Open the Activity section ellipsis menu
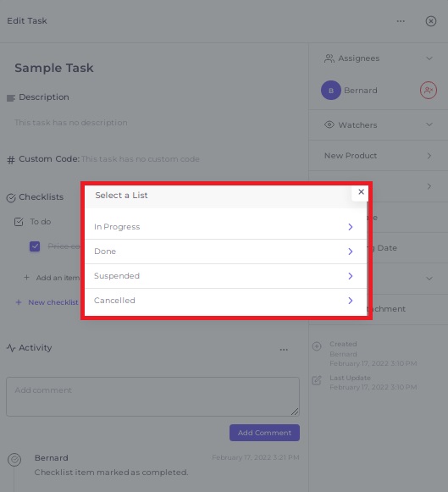 (x=284, y=350)
